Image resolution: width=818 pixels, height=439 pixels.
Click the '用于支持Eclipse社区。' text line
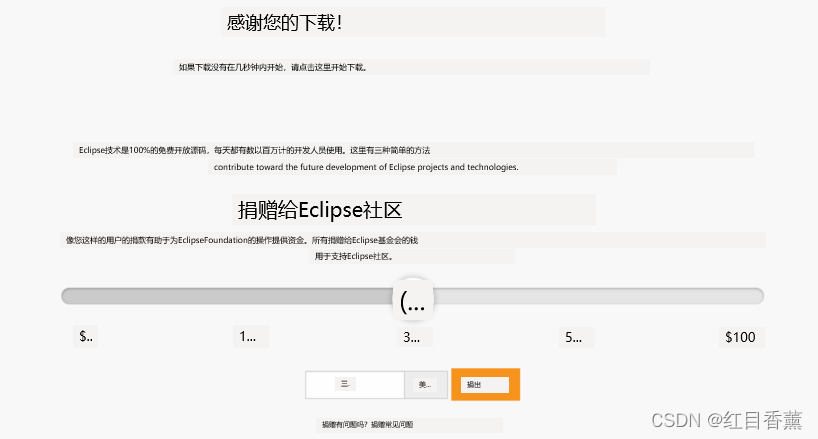click(x=354, y=256)
